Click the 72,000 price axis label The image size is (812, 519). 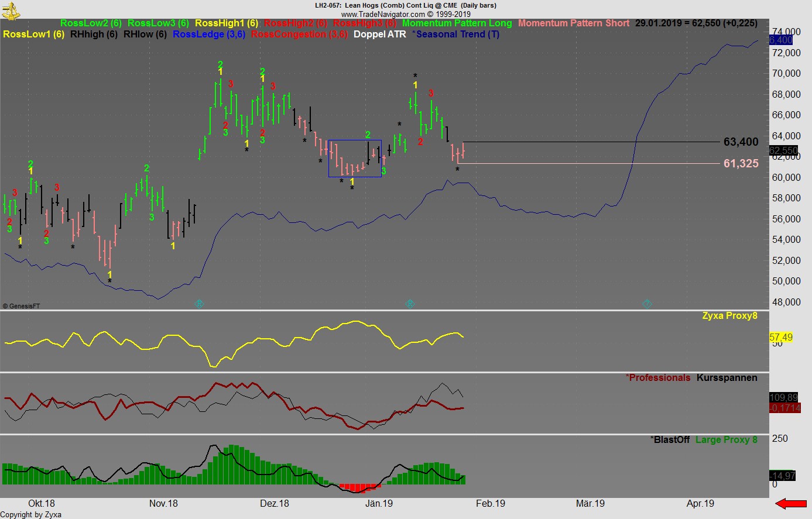click(x=786, y=53)
